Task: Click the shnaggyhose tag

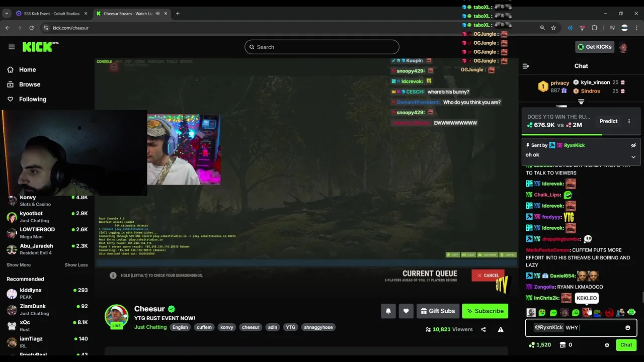Action: pyautogui.click(x=318, y=327)
